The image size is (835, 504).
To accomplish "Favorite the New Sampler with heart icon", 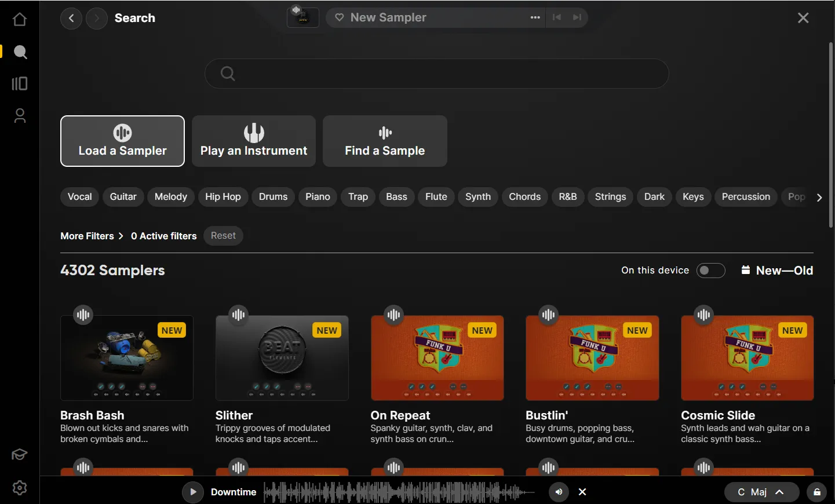I will pos(340,17).
